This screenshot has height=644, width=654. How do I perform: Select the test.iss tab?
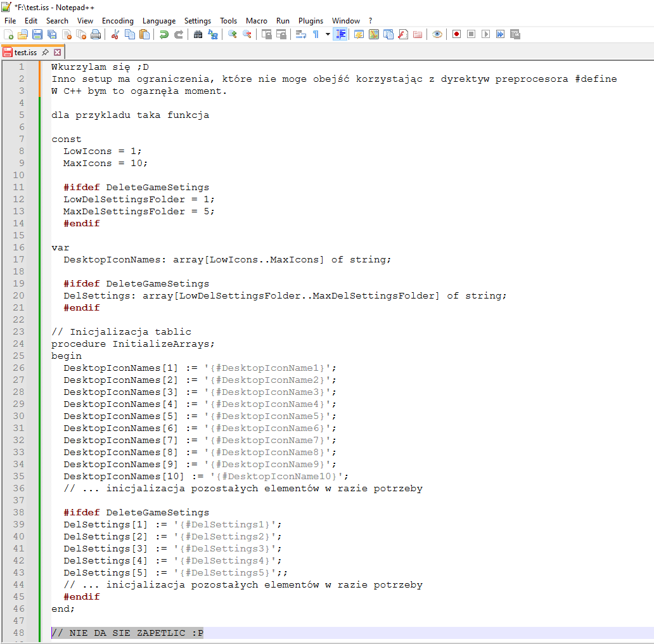click(x=25, y=52)
